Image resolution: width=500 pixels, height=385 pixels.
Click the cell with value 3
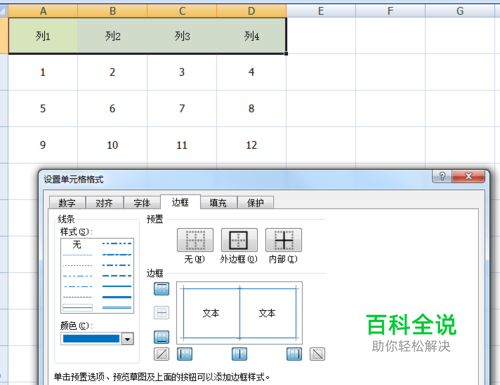click(x=182, y=72)
